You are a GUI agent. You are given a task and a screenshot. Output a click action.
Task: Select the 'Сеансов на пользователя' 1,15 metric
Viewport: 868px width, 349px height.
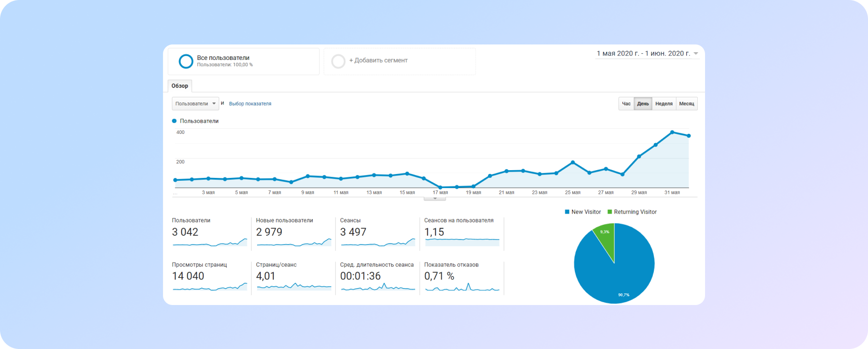click(462, 233)
